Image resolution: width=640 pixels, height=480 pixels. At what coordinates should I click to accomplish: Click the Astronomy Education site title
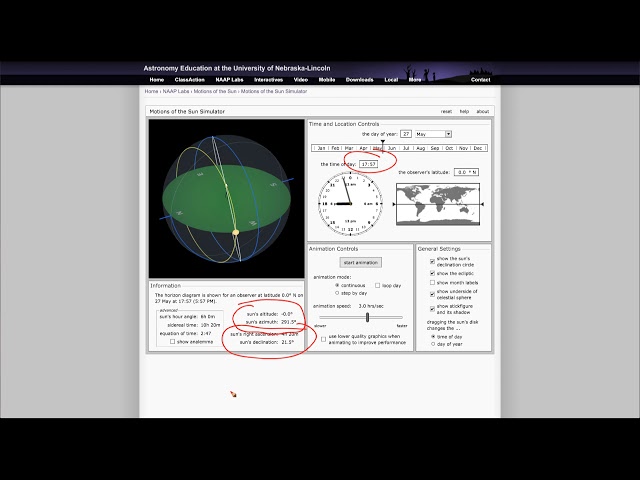tap(237, 68)
